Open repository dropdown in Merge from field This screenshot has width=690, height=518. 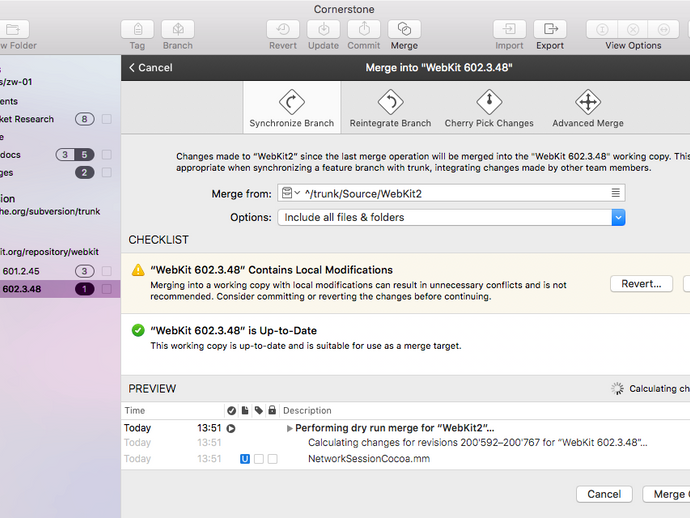click(x=291, y=193)
